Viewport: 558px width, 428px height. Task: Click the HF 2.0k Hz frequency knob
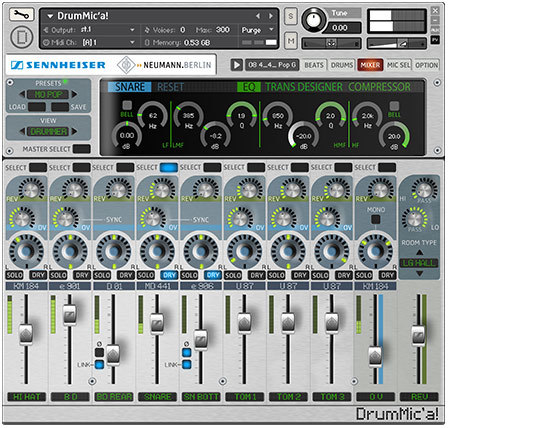[367, 116]
